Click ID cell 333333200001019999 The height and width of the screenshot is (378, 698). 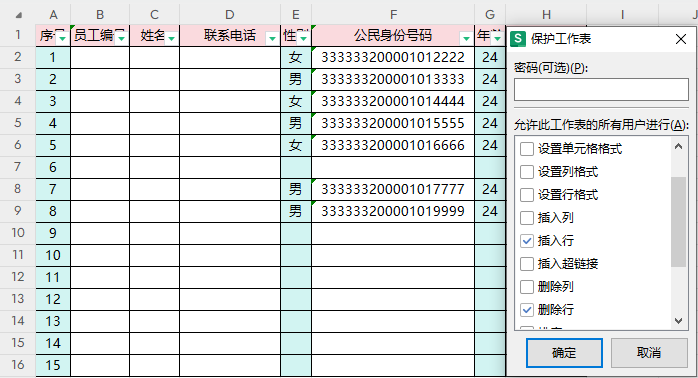[393, 211]
